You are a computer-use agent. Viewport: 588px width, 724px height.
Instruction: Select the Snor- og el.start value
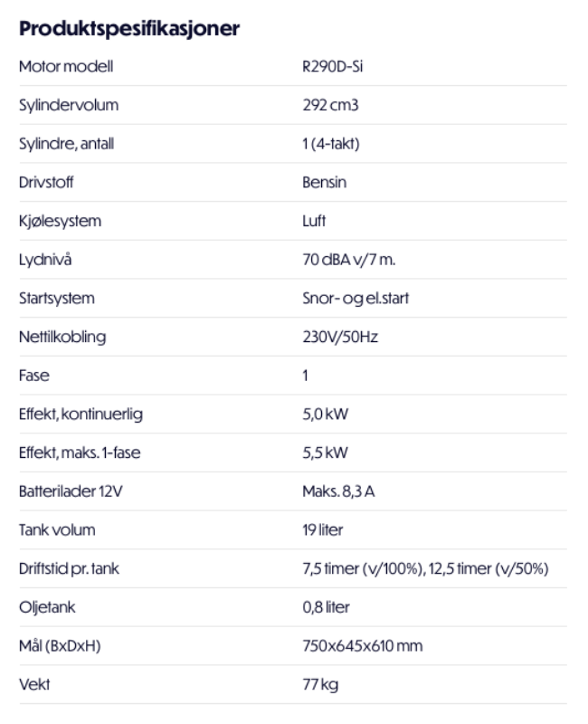click(x=355, y=298)
